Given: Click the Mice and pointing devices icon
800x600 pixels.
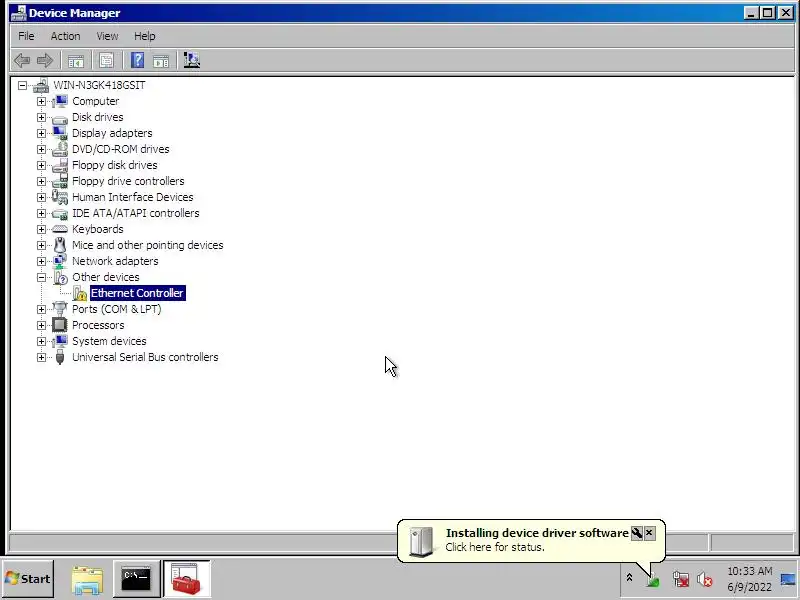Looking at the screenshot, I should pos(60,245).
